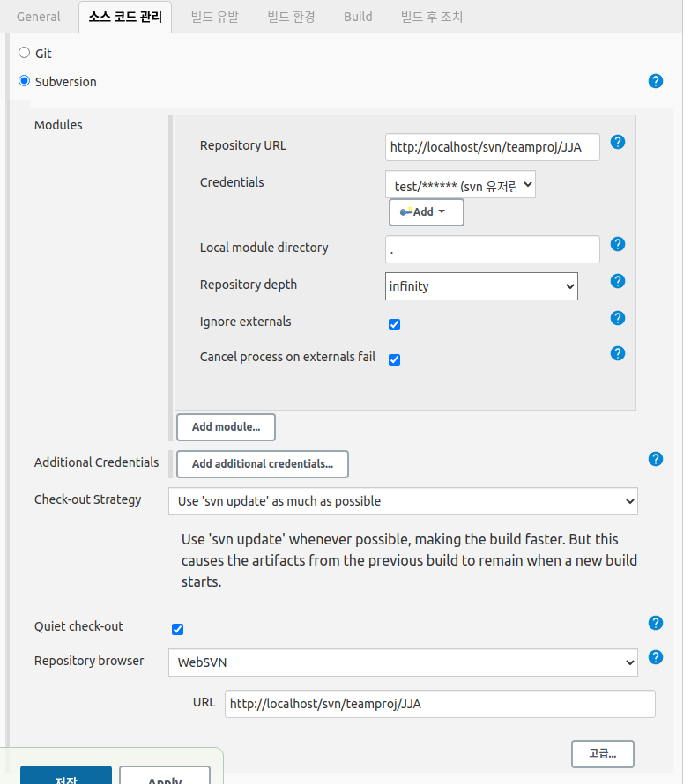The height and width of the screenshot is (784, 691).
Task: Click Add additional credentials... button
Action: [x=263, y=464]
